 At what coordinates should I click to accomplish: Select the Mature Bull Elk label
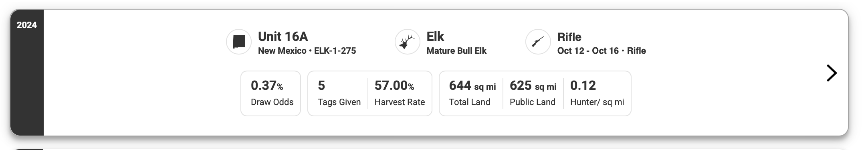coord(456,51)
